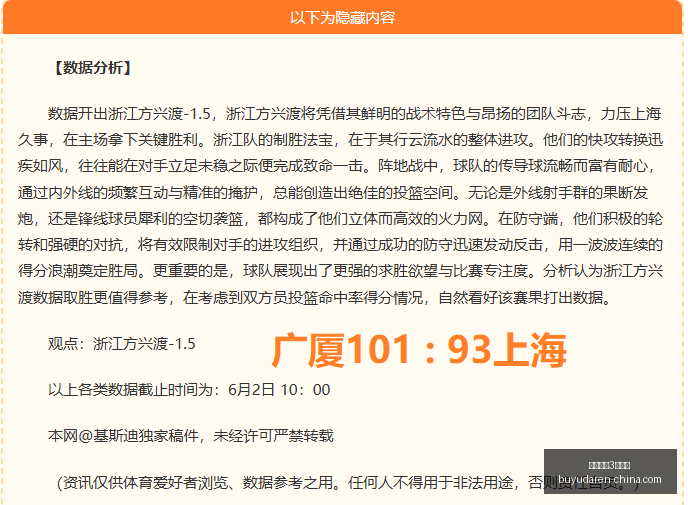The width and height of the screenshot is (688, 505).
Task: Click the orange header 以下为隐藏内容
Action: pos(342,18)
